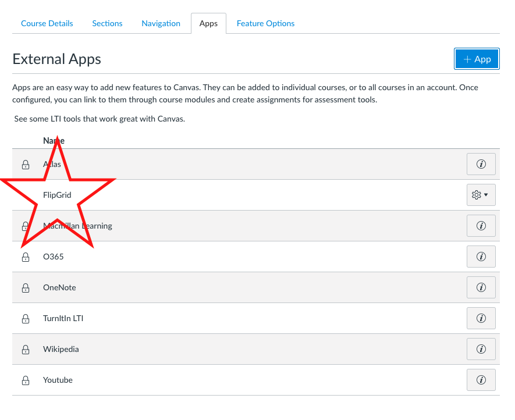The width and height of the screenshot is (515, 420).
Task: Open the TurnItIn LTI info button
Action: [x=481, y=318]
